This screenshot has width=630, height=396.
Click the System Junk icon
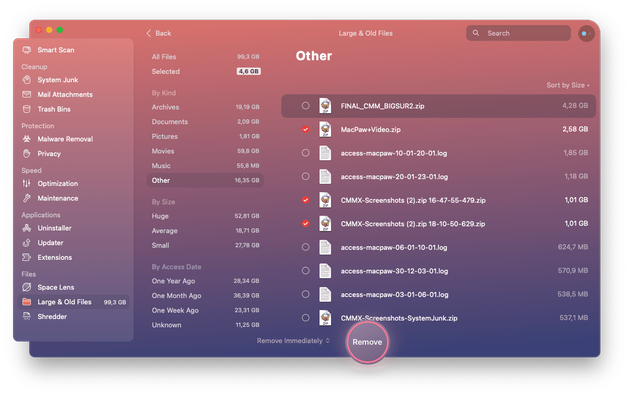(27, 80)
